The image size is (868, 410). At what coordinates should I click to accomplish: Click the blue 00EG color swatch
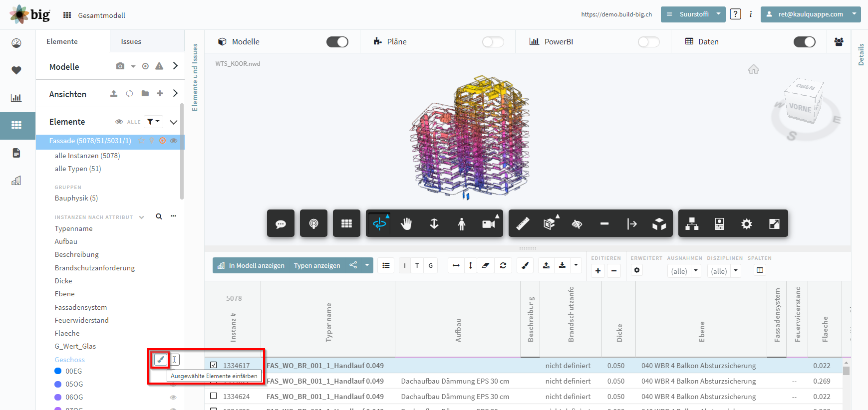pos(58,371)
